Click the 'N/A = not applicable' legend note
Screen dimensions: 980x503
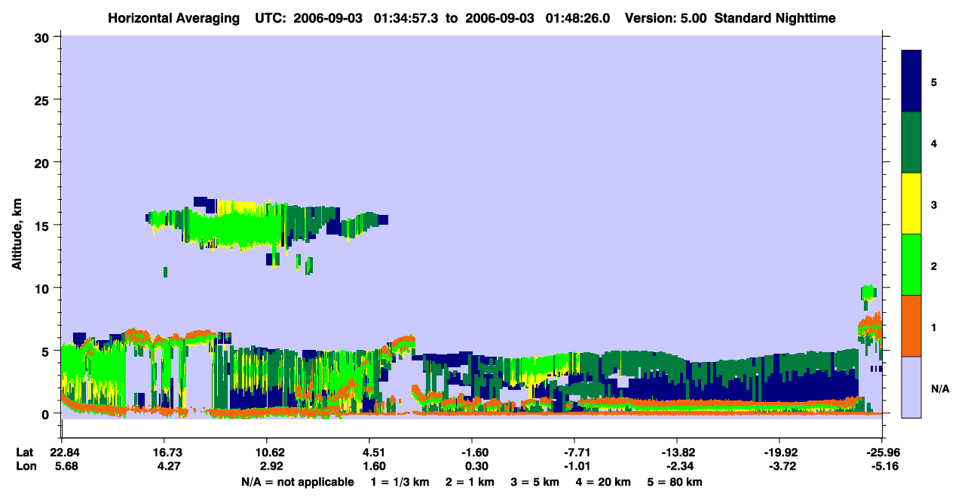point(297,482)
